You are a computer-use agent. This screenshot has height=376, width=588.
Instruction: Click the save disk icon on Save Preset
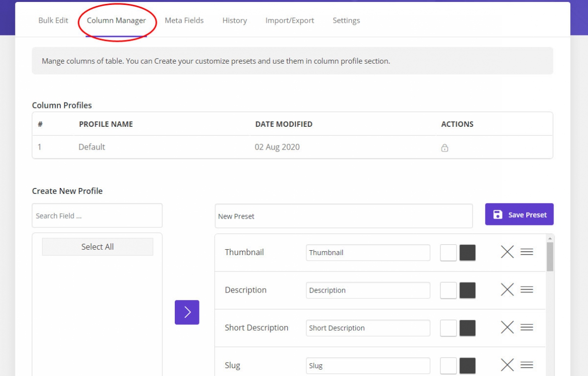click(499, 214)
